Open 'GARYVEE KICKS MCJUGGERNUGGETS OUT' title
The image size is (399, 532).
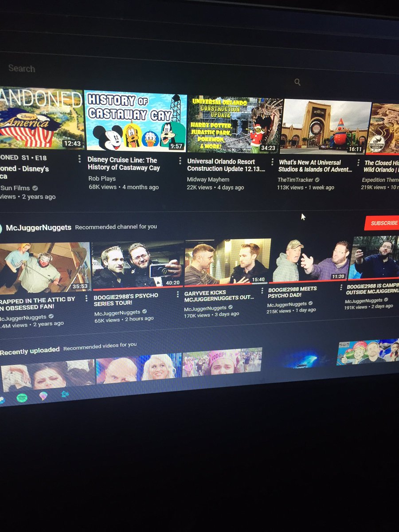tap(219, 295)
